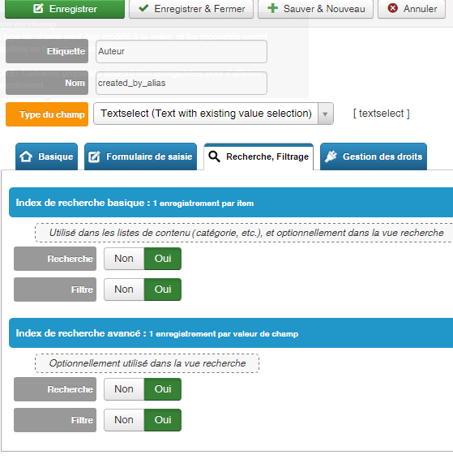Image resolution: width=453 pixels, height=476 pixels.
Task: Click the Nom field containing created_by_alias
Action: click(x=182, y=83)
